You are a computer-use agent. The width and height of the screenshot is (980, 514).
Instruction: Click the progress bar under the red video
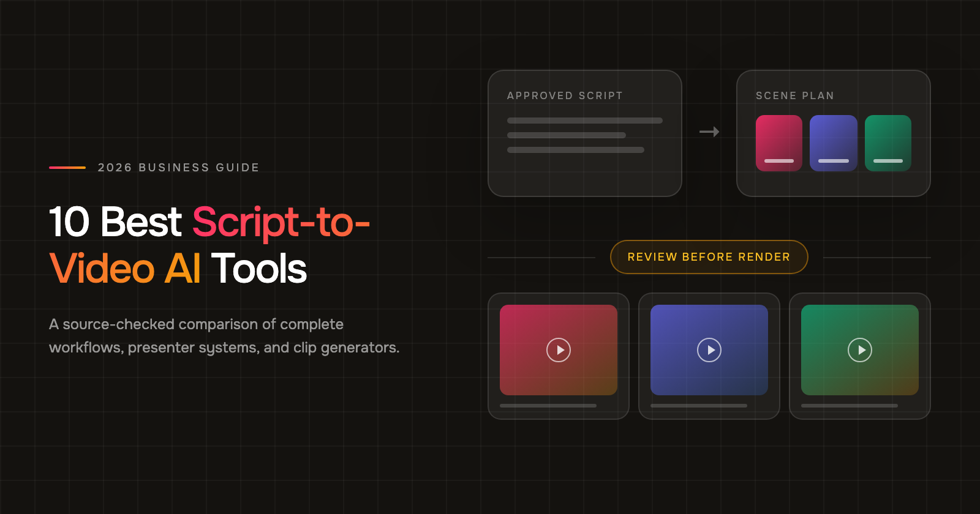548,406
